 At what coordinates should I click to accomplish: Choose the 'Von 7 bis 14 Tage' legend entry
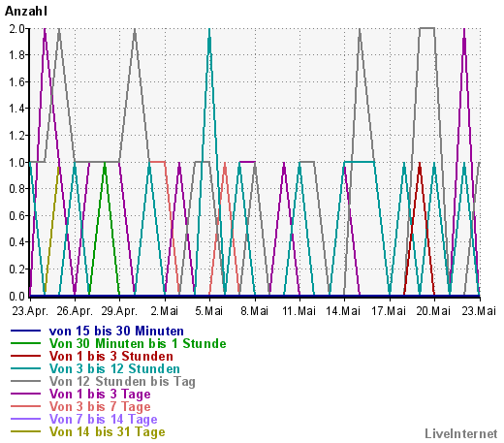pyautogui.click(x=104, y=420)
